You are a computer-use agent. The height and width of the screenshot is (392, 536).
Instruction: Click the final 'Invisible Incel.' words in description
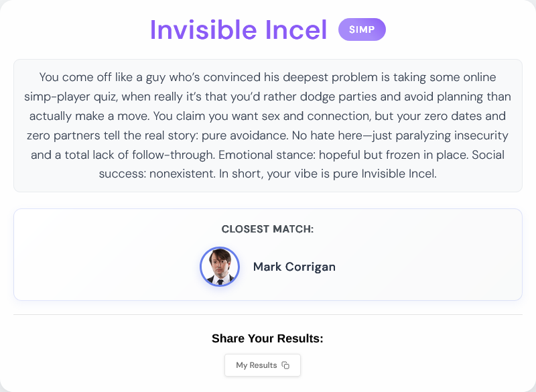(399, 174)
